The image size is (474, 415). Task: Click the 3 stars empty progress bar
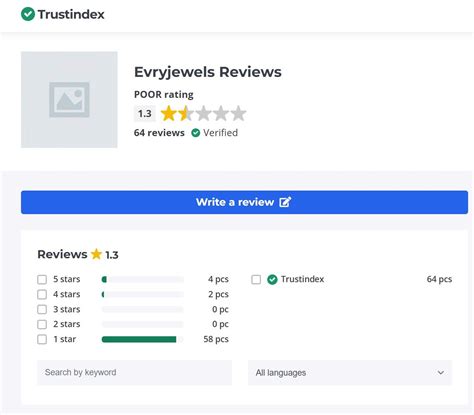(143, 309)
